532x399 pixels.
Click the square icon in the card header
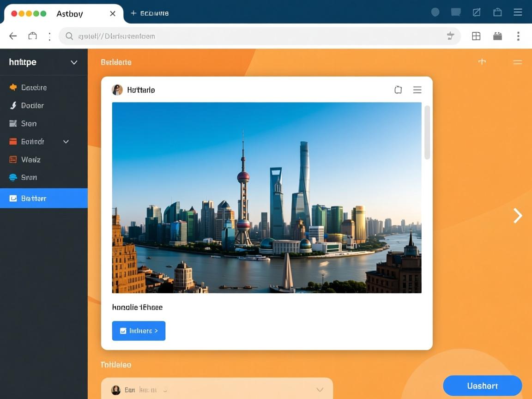point(398,90)
